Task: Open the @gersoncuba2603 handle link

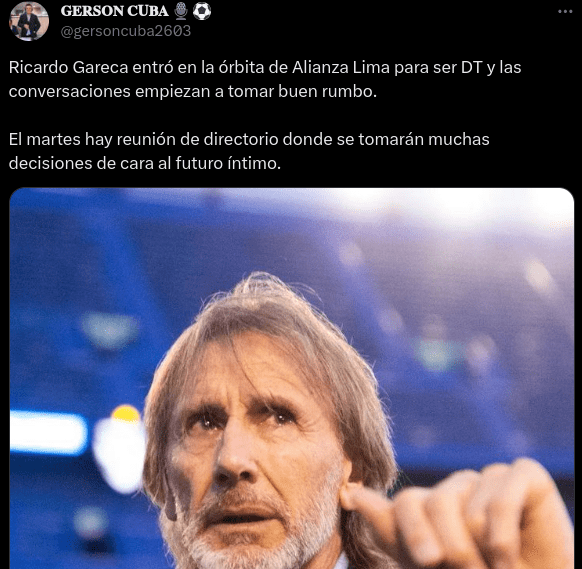Action: pos(125,31)
